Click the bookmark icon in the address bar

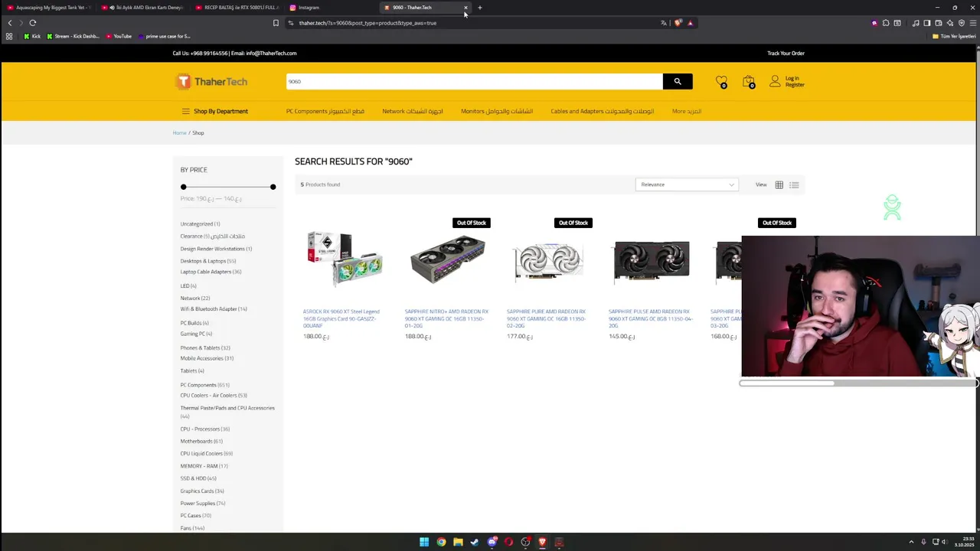(276, 23)
